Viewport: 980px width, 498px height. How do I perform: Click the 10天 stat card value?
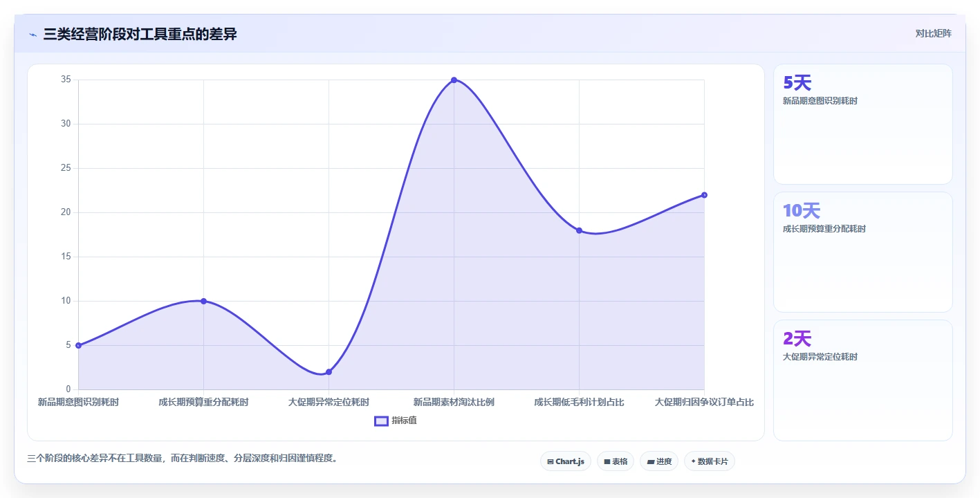coord(802,211)
